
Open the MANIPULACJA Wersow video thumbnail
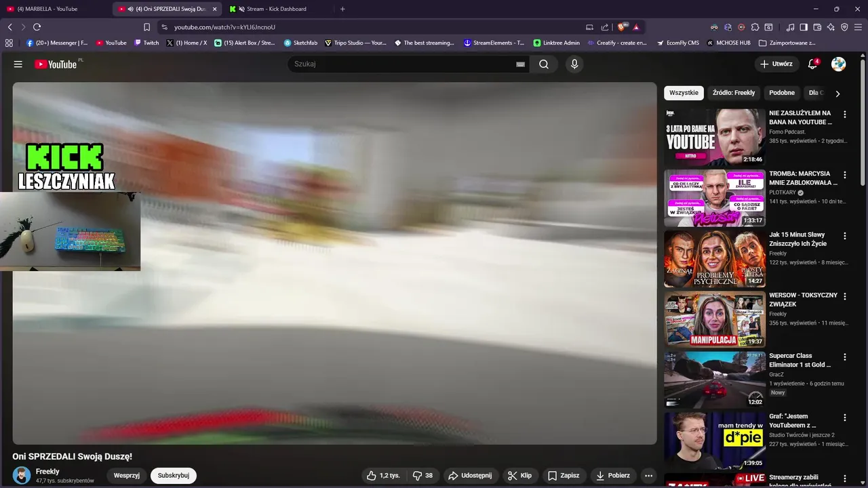point(715,320)
